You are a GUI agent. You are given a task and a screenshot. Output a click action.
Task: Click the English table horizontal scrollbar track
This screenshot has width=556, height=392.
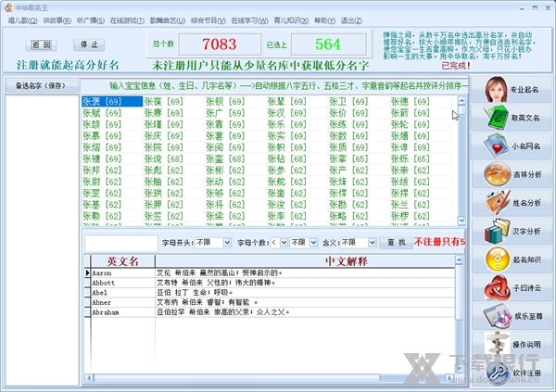pyautogui.click(x=413, y=378)
